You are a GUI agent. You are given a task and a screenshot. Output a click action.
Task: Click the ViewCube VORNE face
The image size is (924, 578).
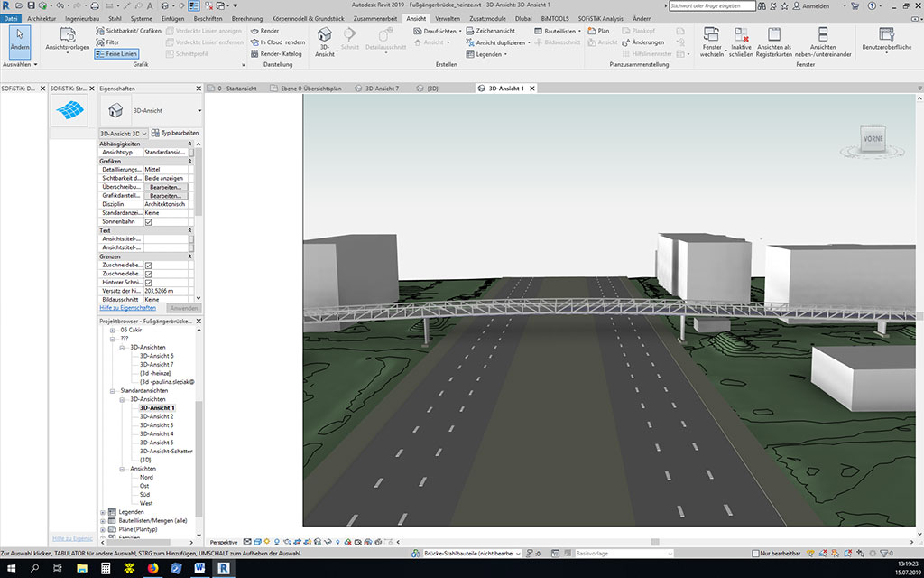873,140
